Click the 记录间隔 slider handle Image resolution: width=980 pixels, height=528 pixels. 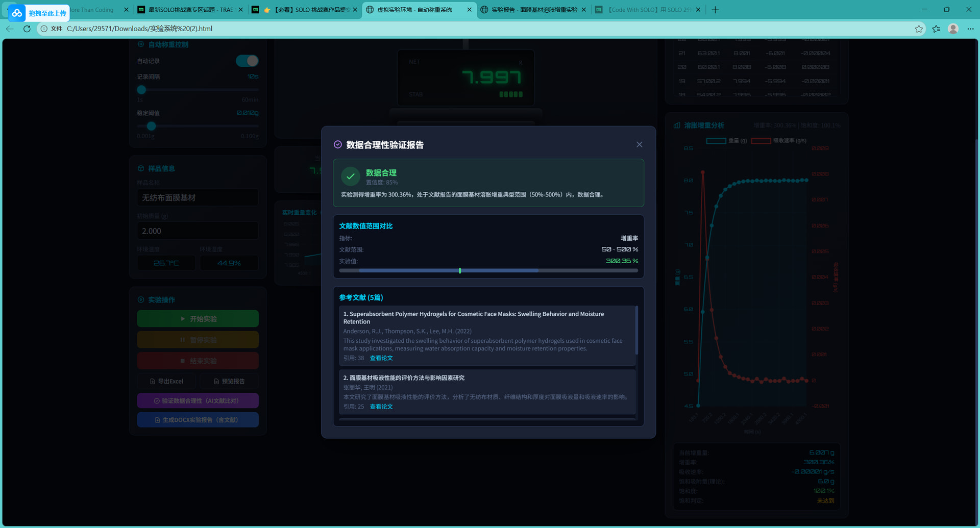pos(141,90)
